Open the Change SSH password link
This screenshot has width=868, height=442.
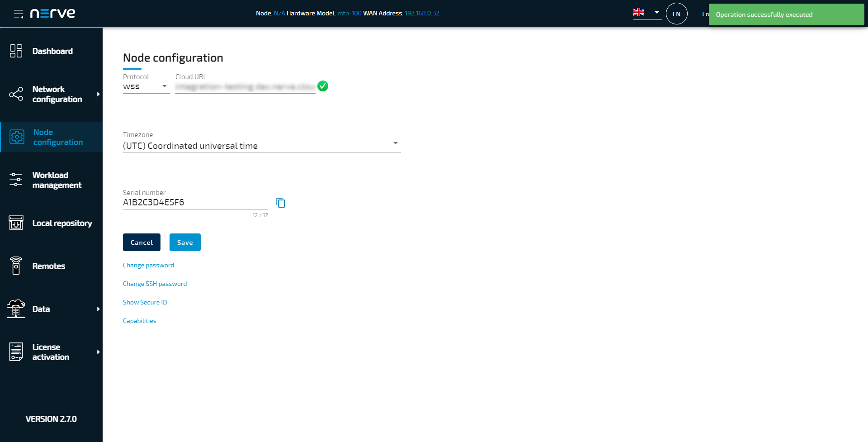pyautogui.click(x=155, y=284)
